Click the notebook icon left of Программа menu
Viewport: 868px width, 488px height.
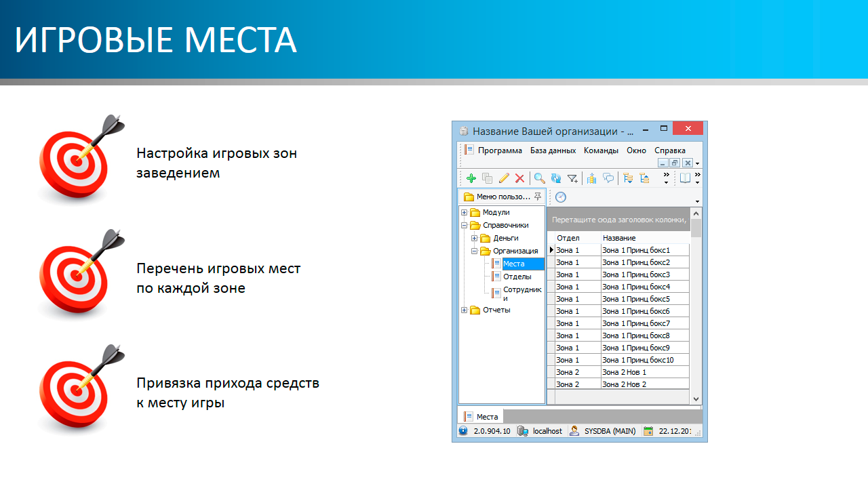coord(469,150)
